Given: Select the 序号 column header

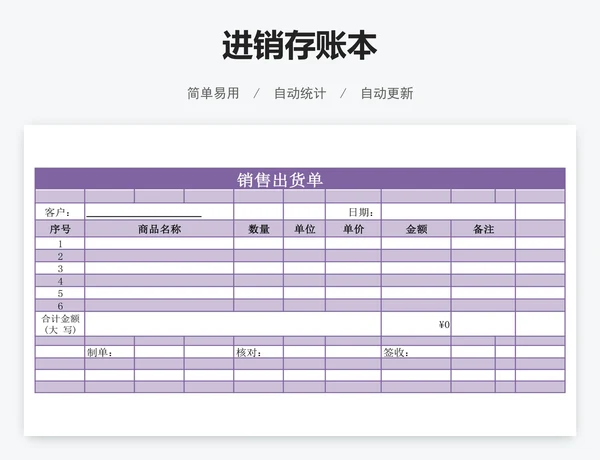Looking at the screenshot, I should [x=60, y=229].
